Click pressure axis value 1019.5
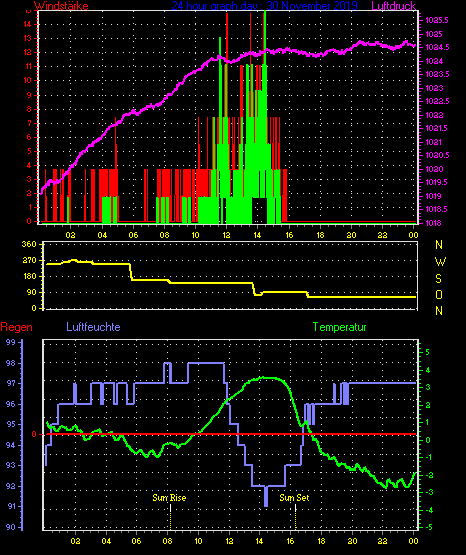 pyautogui.click(x=437, y=182)
